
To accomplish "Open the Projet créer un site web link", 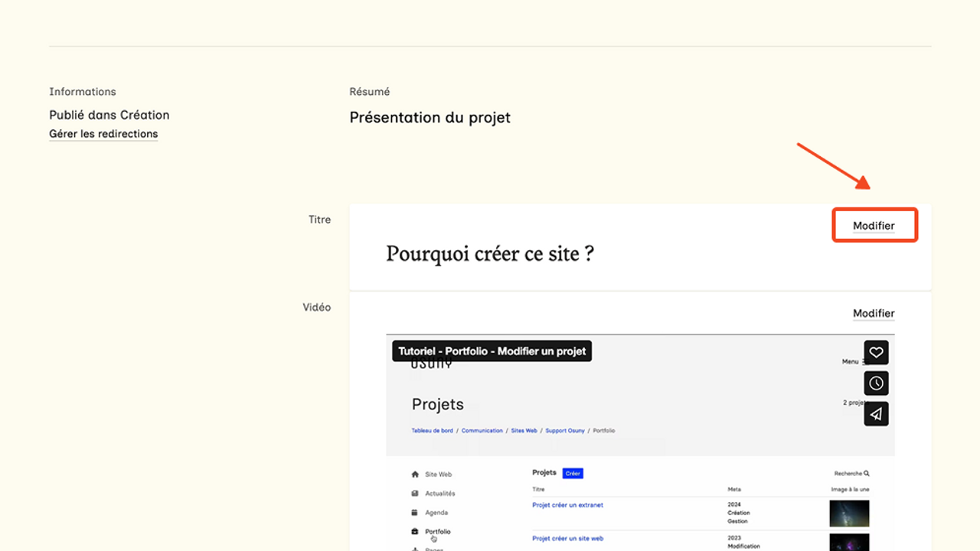I will [567, 539].
